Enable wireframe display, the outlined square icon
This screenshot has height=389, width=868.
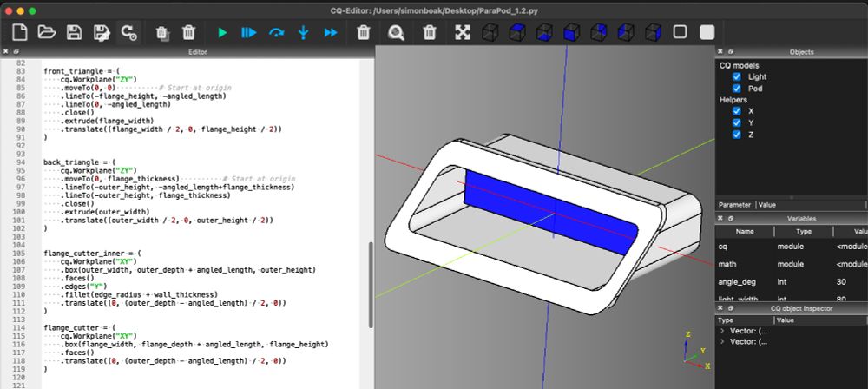pyautogui.click(x=680, y=31)
